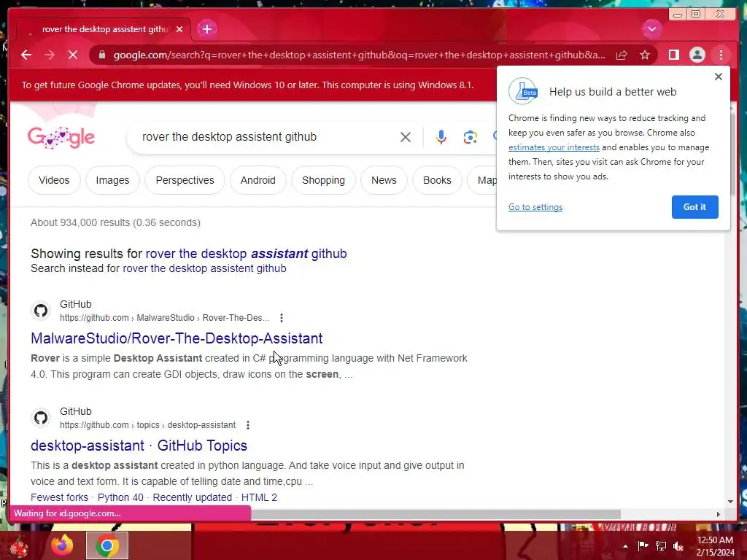Open a new tab with plus button
Viewport: 747px width, 560px height.
[206, 29]
